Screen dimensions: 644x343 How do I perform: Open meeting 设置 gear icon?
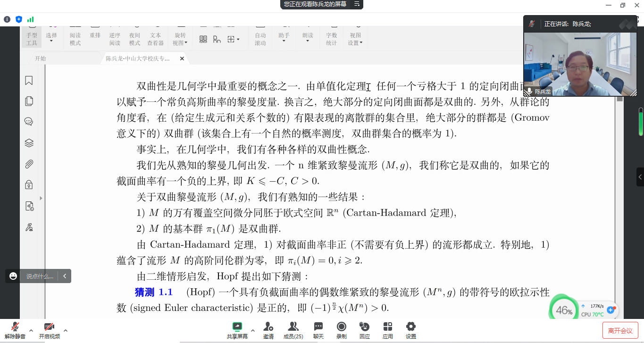point(411,330)
